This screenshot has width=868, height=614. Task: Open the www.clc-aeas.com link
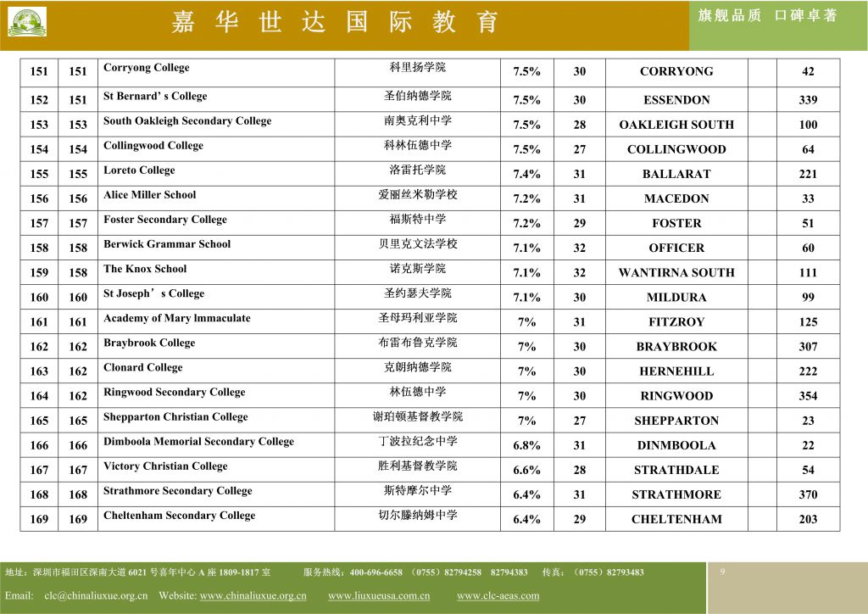[498, 595]
